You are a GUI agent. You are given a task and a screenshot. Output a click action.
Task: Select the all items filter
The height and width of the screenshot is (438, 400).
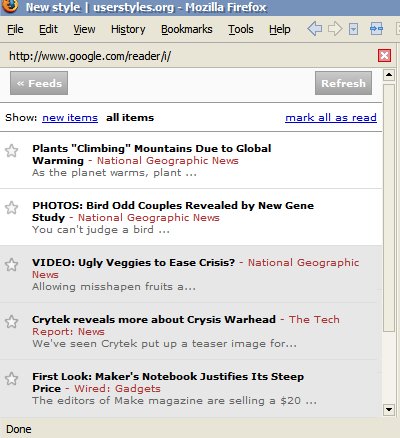pos(130,118)
